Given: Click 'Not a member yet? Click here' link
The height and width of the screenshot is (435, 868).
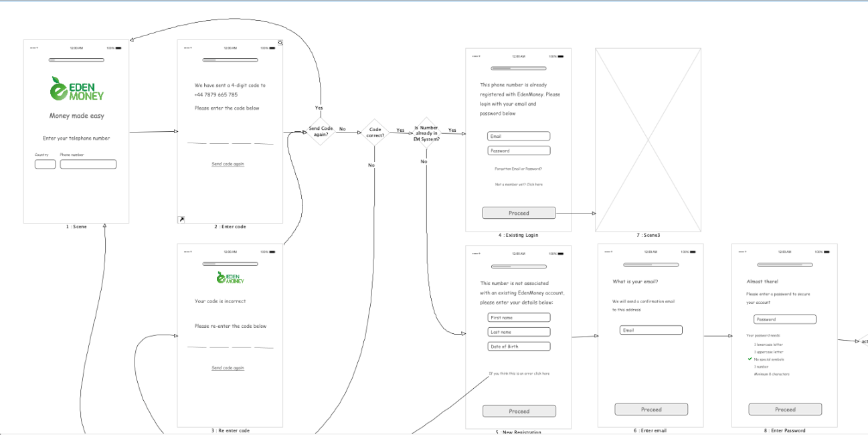Looking at the screenshot, I should pos(519,184).
